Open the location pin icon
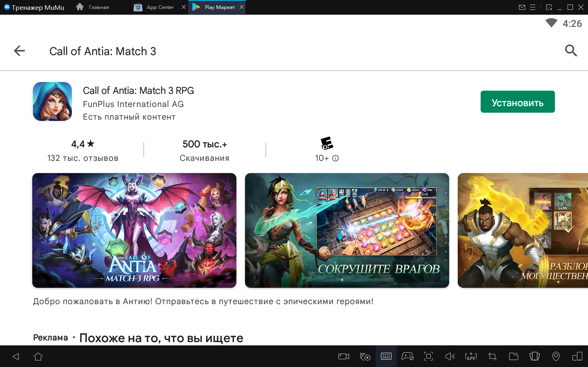Screen dimensions: 588x367 tap(556, 356)
